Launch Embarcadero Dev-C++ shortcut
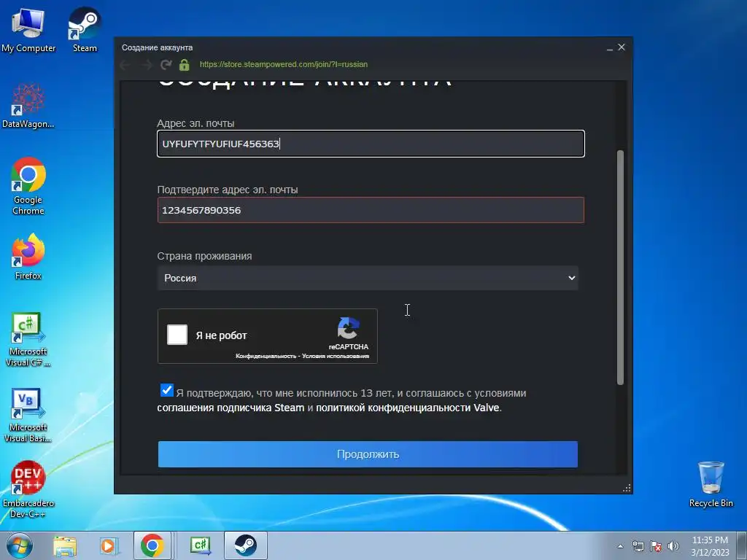This screenshot has height=560, width=747. coord(28,489)
